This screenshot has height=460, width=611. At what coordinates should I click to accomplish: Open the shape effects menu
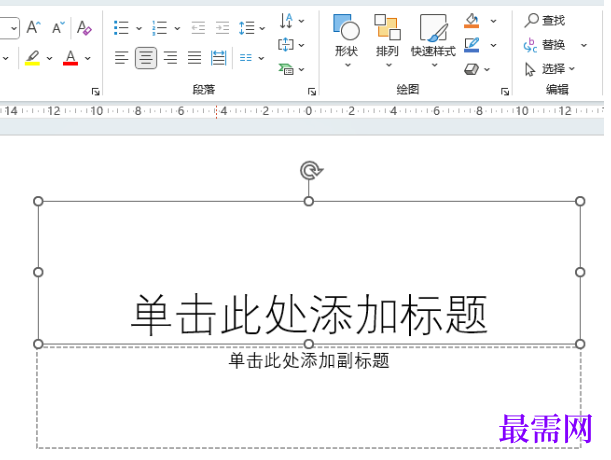(x=477, y=69)
